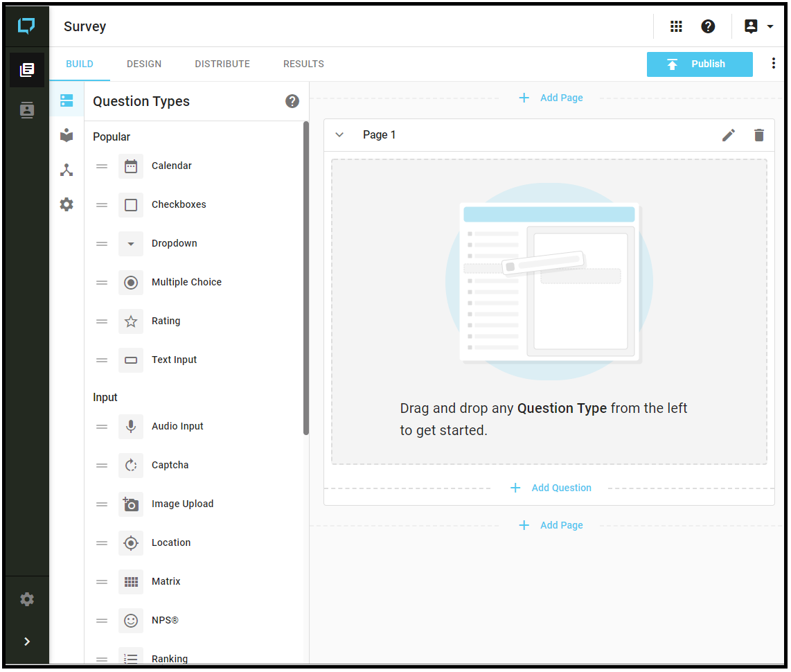Viewport: 791px width, 672px height.
Task: Open the settings gear in the left rail
Action: click(x=26, y=599)
